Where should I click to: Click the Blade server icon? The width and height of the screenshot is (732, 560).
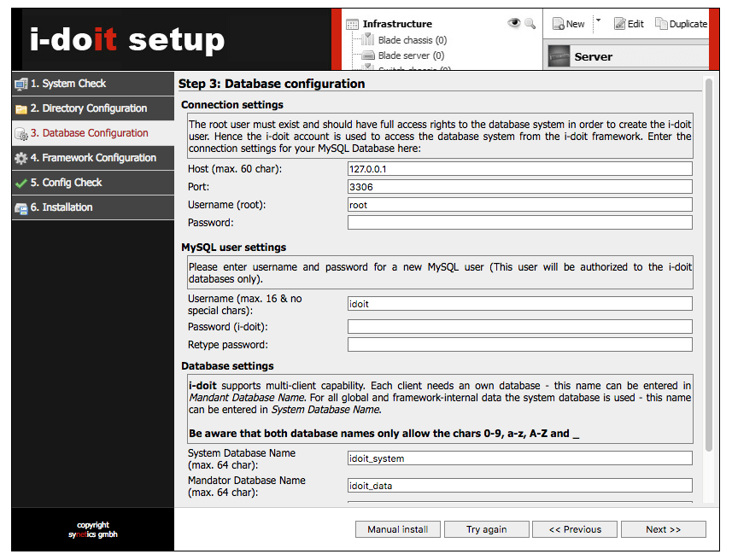[368, 55]
